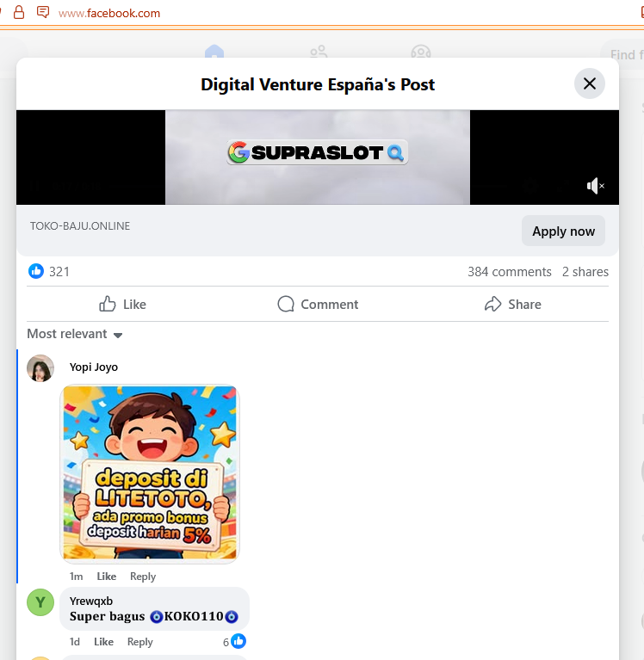The width and height of the screenshot is (644, 660).
Task: Go to Facebook Home tab icon
Action: pos(214,51)
